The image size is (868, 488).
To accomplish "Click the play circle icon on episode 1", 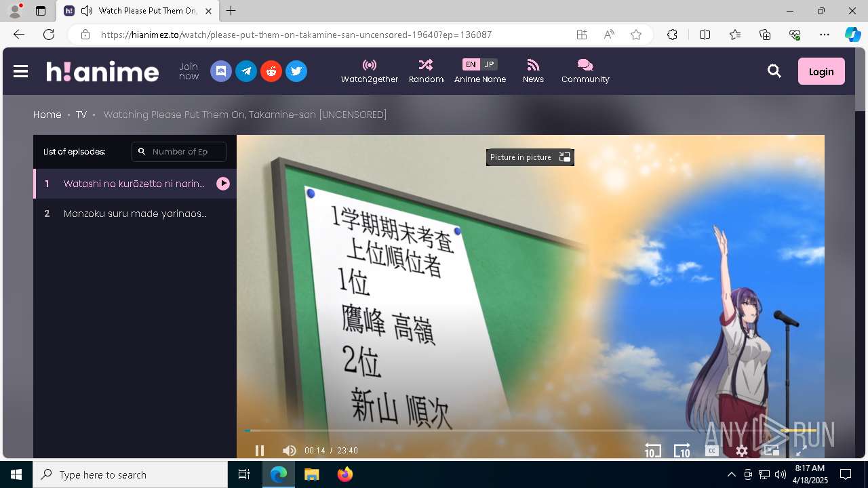I will click(223, 184).
